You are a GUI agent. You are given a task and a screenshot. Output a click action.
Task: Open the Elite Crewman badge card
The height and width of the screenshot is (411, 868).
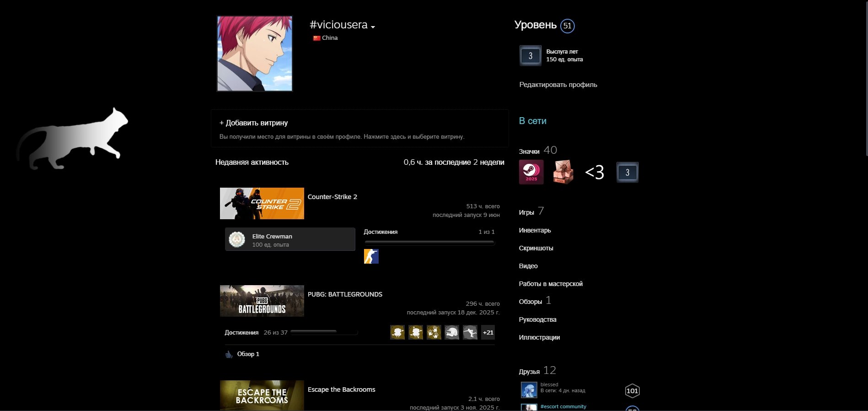point(290,239)
